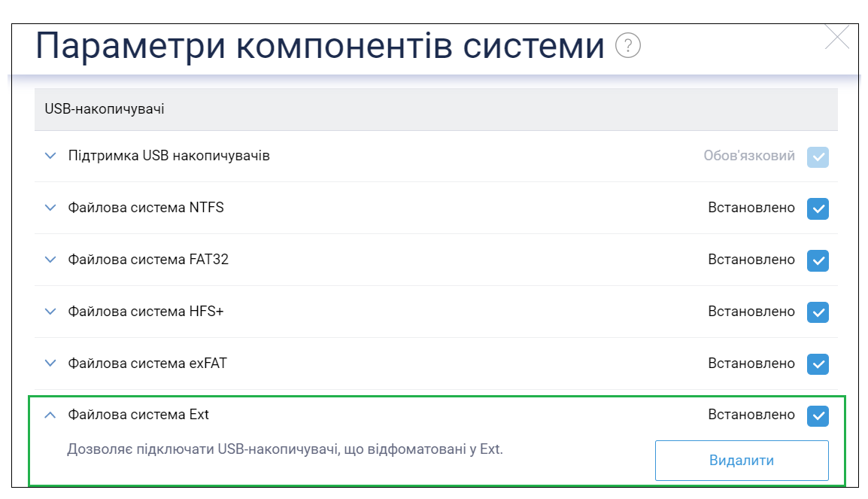Click the Підтримка USB накопичувачів label
This screenshot has width=868, height=499.
tap(168, 156)
